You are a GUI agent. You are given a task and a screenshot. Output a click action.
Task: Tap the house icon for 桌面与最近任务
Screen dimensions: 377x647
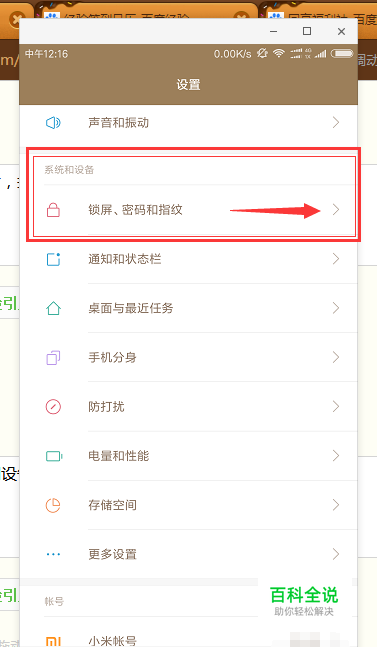(x=53, y=308)
